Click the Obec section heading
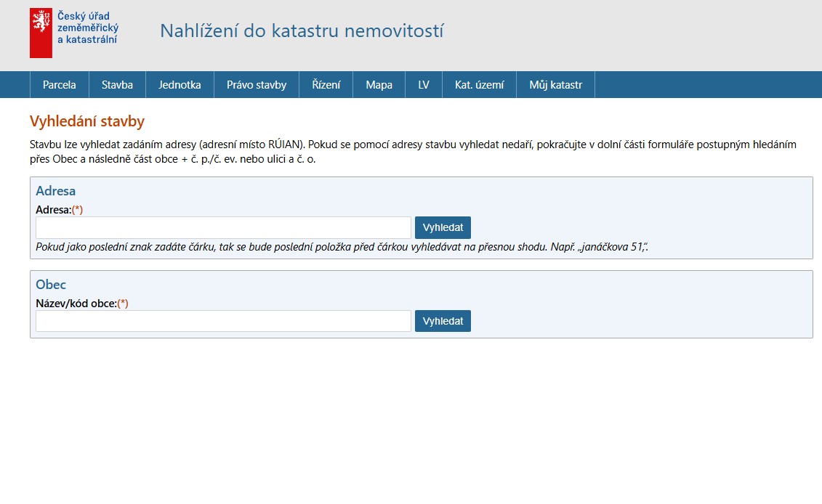This screenshot has height=504, width=822. [51, 285]
